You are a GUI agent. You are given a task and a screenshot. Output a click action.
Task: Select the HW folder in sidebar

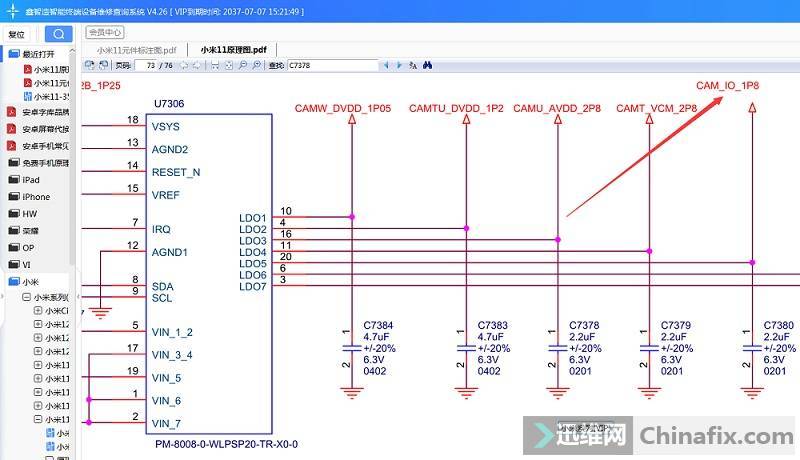[x=29, y=214]
